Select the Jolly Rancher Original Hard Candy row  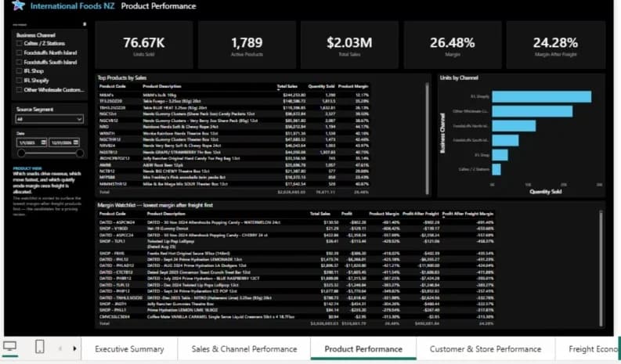click(x=233, y=158)
